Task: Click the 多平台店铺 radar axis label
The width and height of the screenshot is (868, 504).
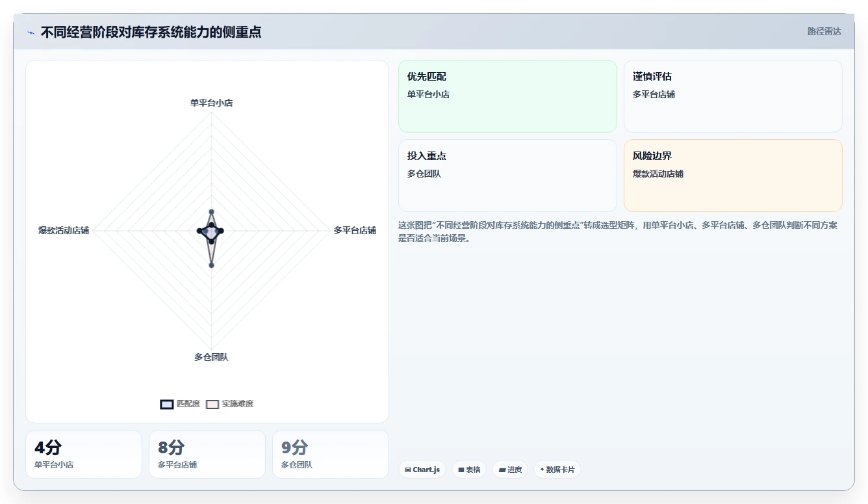Action: pyautogui.click(x=355, y=230)
